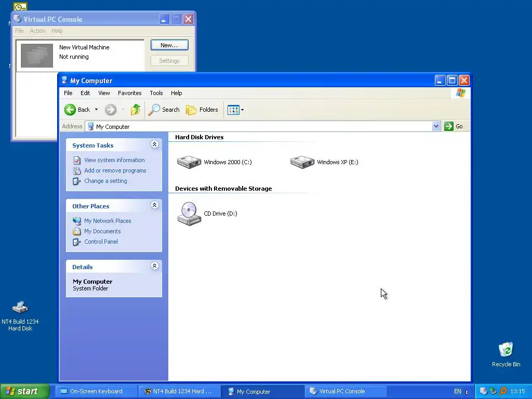Select New Virtual Machine thumbnail

(37, 55)
